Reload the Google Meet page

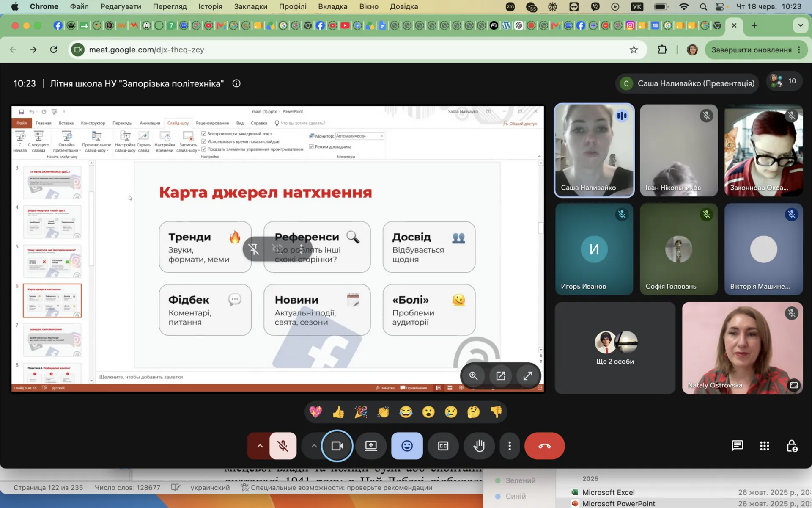pyautogui.click(x=53, y=50)
